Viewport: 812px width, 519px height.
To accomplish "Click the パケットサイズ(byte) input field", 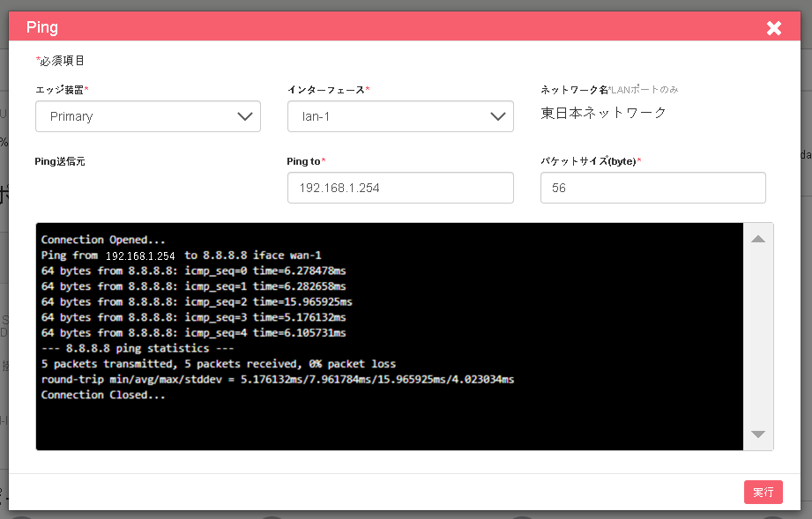I will (x=653, y=188).
